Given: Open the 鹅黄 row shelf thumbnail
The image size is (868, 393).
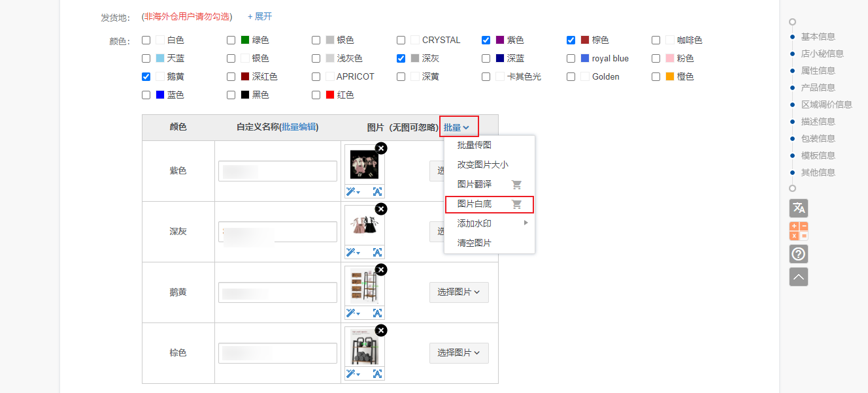Looking at the screenshot, I should point(365,286).
